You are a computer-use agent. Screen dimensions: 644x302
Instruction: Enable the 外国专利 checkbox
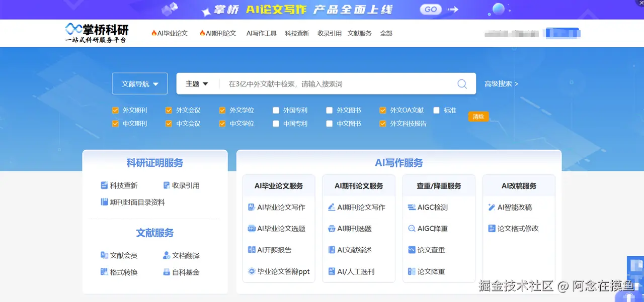point(276,110)
